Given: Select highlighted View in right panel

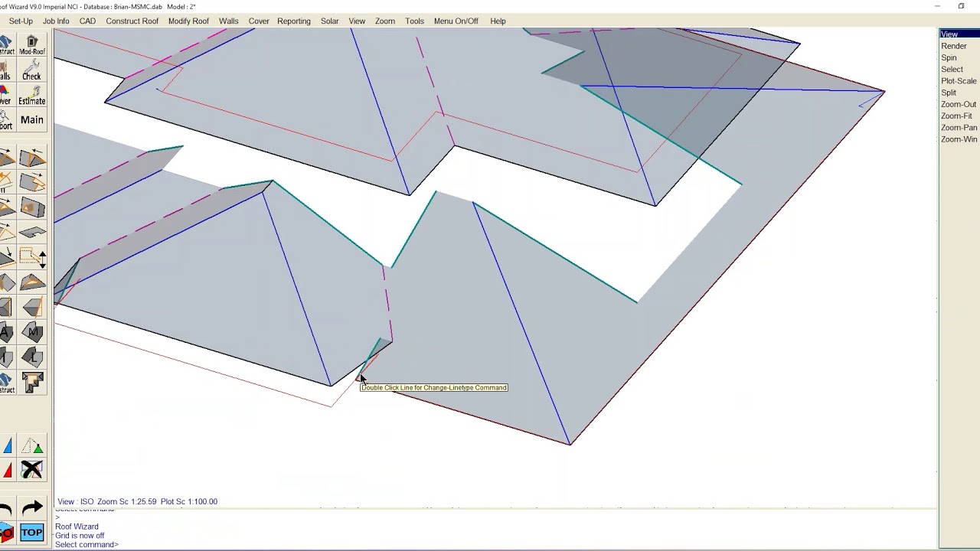Looking at the screenshot, I should click(x=959, y=34).
